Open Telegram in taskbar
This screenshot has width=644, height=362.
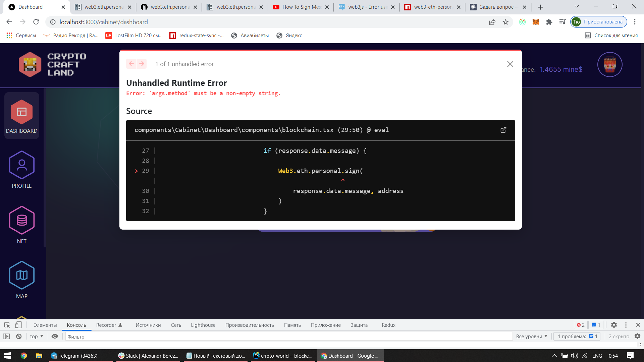point(80,356)
